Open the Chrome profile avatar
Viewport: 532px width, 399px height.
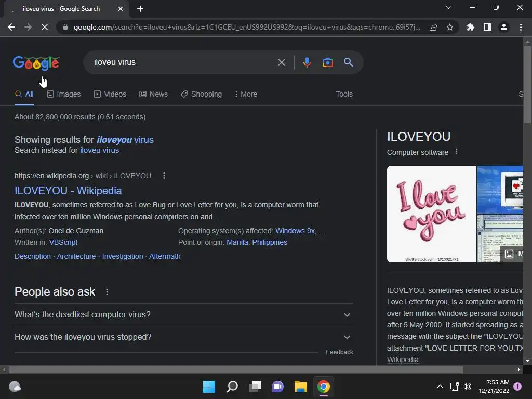pos(504,27)
